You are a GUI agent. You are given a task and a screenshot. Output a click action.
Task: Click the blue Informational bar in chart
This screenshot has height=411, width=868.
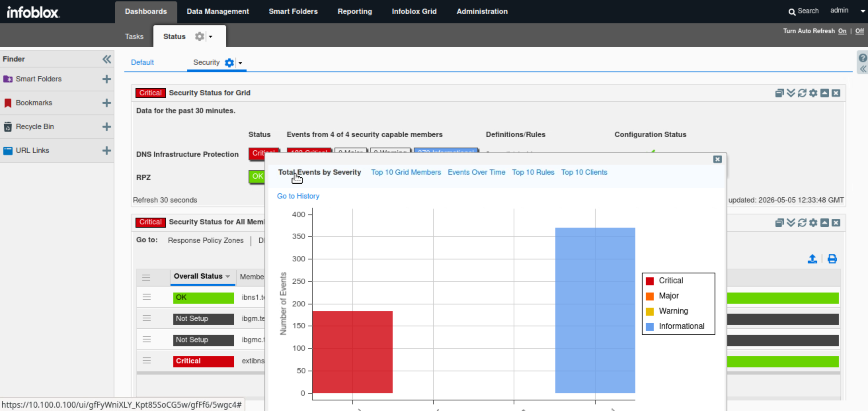pos(595,310)
